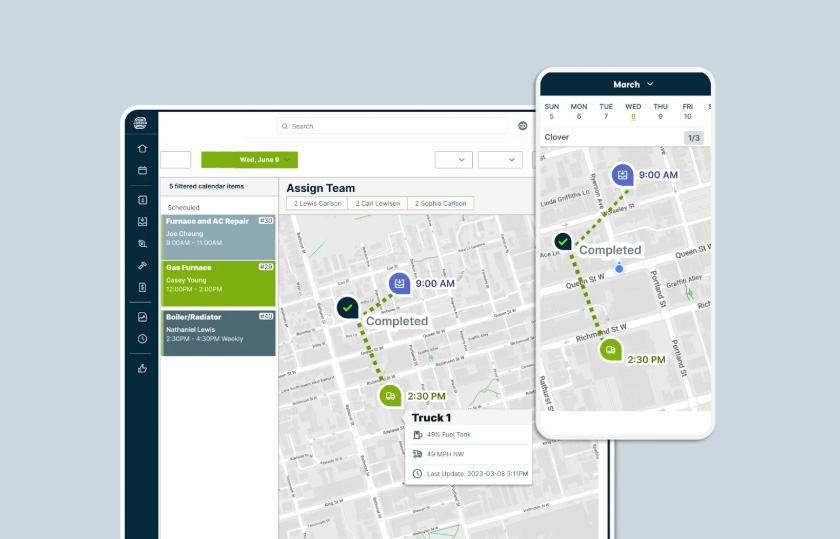Open the Home icon in sidebar
Screen dimensions: 840x539
pyautogui.click(x=142, y=148)
